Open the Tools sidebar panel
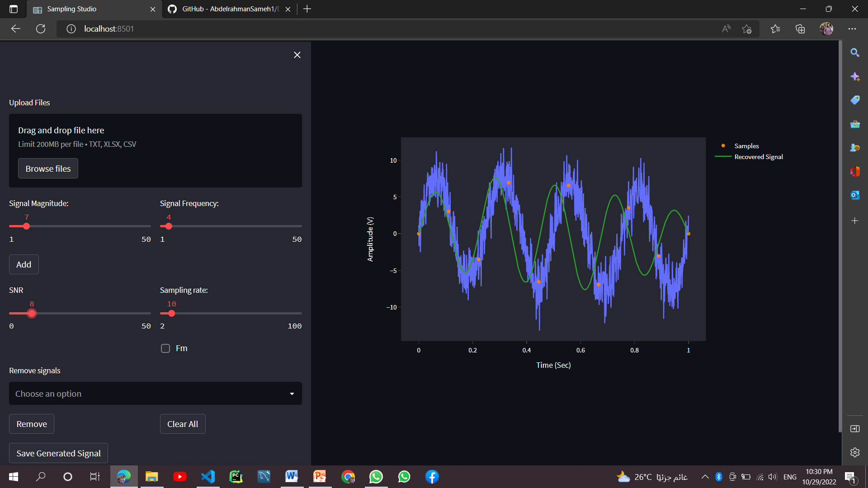Image resolution: width=868 pixels, height=488 pixels. [x=854, y=124]
